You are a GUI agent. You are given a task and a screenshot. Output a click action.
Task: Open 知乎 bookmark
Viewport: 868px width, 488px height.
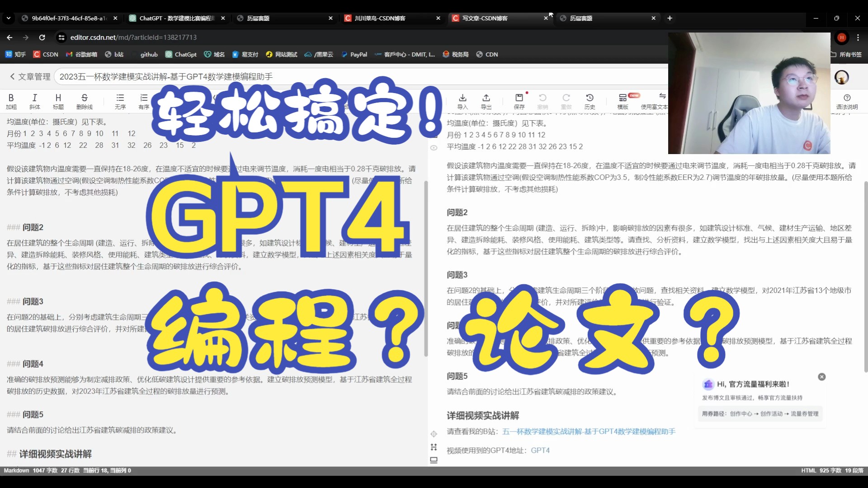pyautogui.click(x=15, y=54)
